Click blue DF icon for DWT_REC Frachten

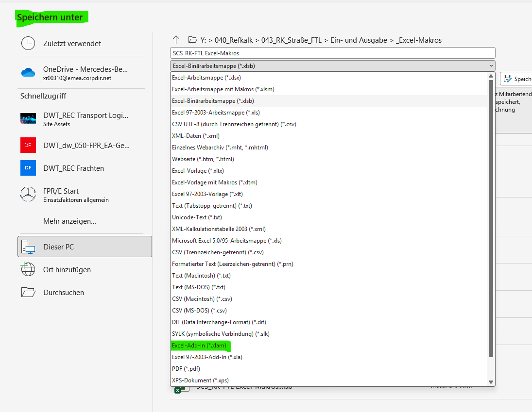pyautogui.click(x=28, y=168)
